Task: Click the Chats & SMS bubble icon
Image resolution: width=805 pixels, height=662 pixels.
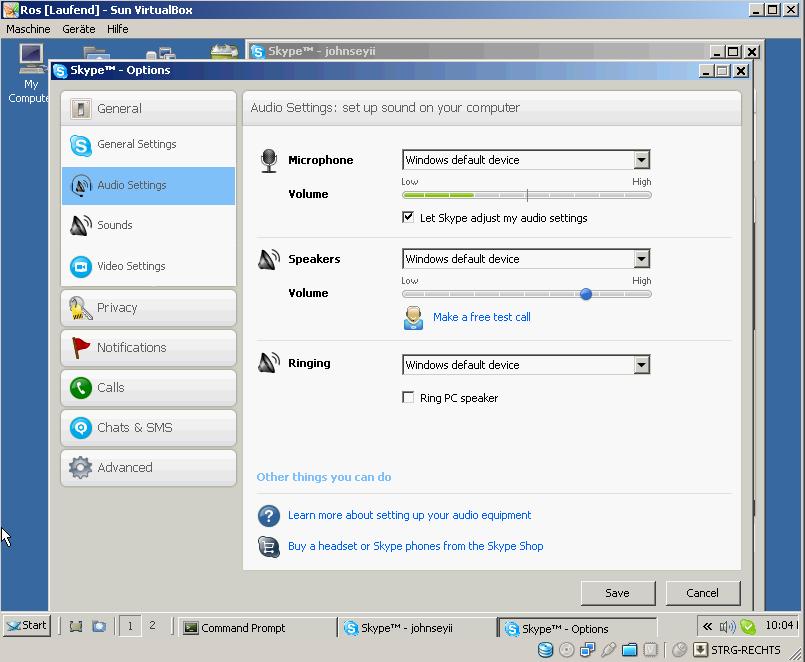Action: point(80,428)
